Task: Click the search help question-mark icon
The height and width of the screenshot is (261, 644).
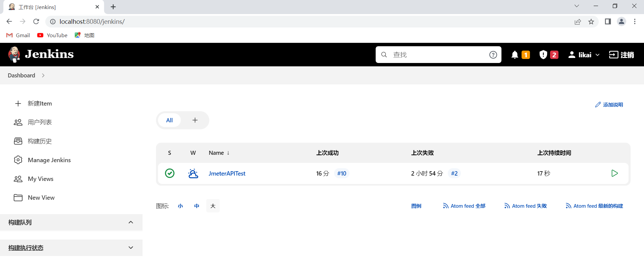Action: 493,55
